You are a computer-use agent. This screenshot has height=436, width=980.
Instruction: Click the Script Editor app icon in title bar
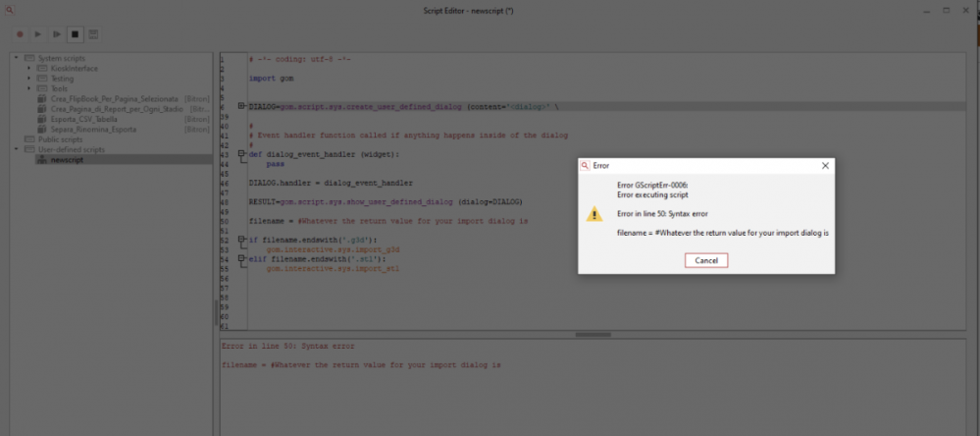pos(10,11)
